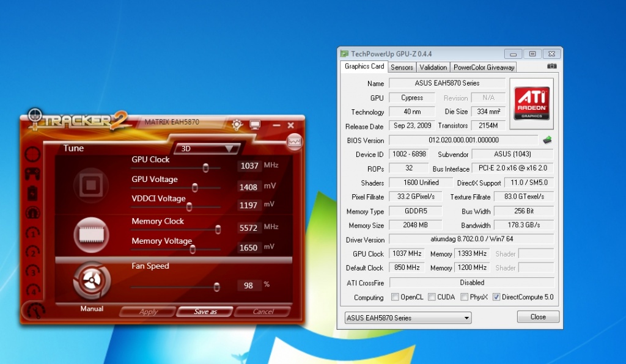Load user profile 3 in iTracker sidebar

[x=33, y=271]
